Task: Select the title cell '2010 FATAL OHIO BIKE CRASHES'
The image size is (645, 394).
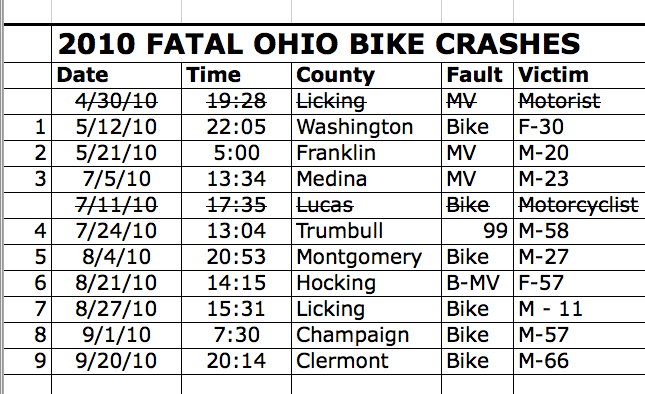Action: click(348, 44)
